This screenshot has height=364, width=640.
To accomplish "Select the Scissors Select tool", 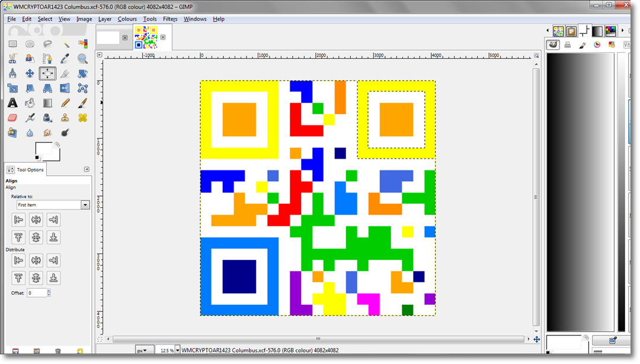I will (12, 59).
